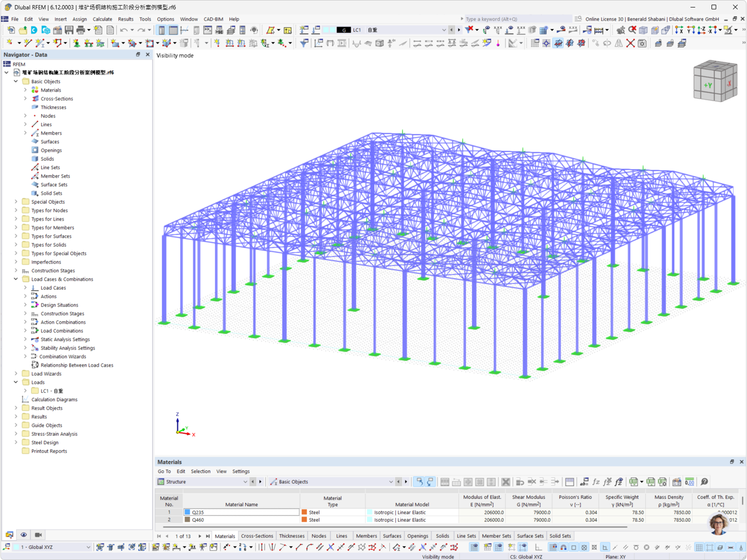Click Go To in the Materials panel
The height and width of the screenshot is (560, 747).
pos(164,471)
